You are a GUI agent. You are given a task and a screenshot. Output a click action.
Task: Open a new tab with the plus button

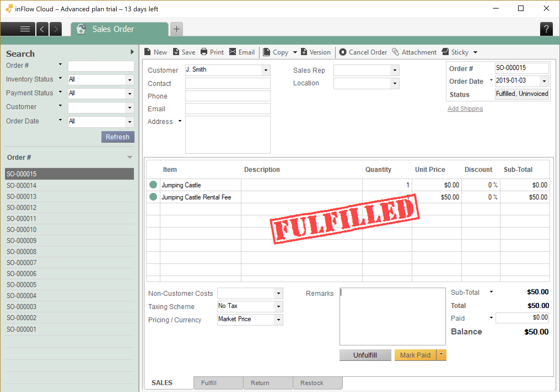[x=177, y=29]
